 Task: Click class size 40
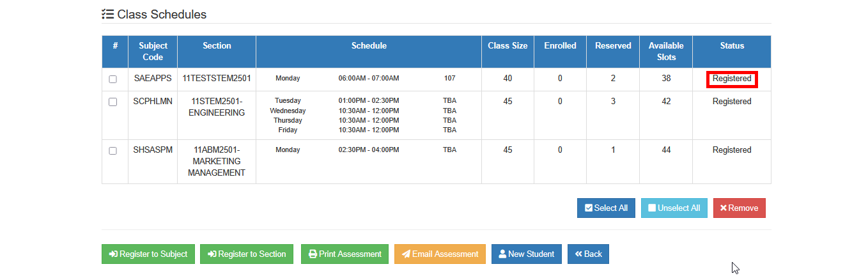click(508, 79)
